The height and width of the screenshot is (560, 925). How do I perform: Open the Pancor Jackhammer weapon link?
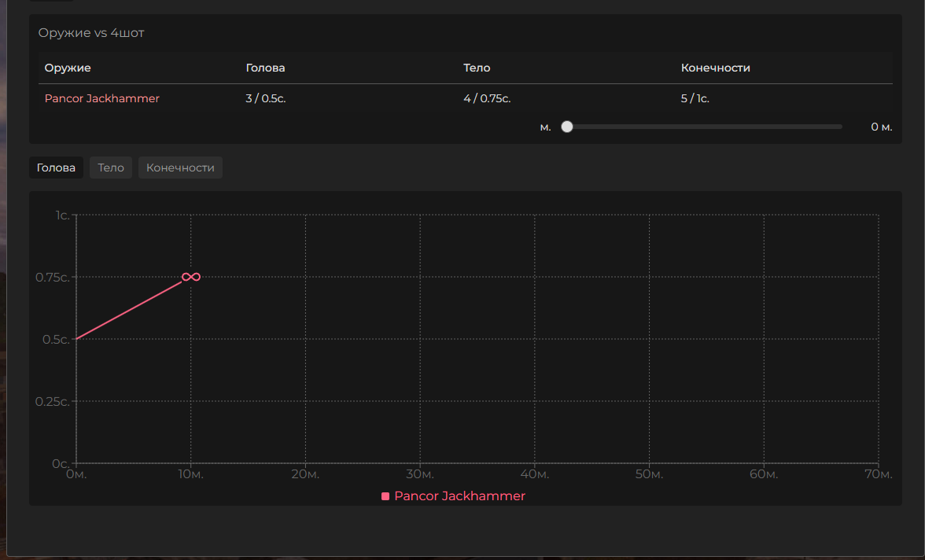(101, 98)
